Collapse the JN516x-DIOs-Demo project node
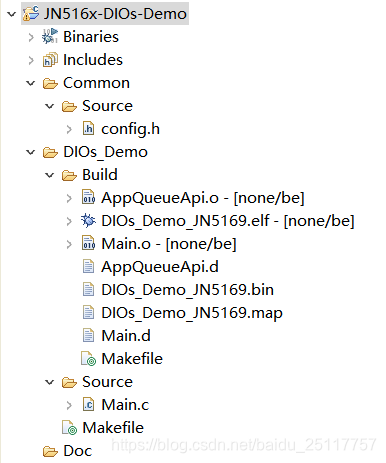 coord(12,14)
